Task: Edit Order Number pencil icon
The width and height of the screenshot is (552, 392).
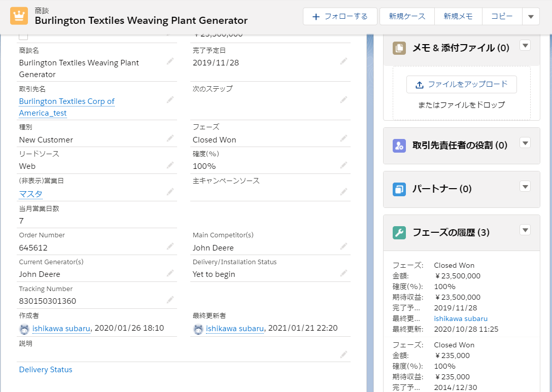Action: pyautogui.click(x=170, y=246)
